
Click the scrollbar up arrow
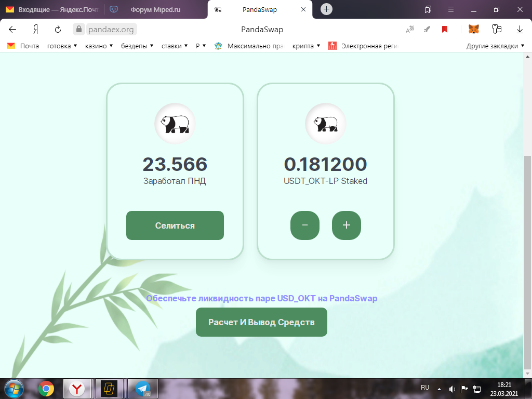(x=528, y=57)
